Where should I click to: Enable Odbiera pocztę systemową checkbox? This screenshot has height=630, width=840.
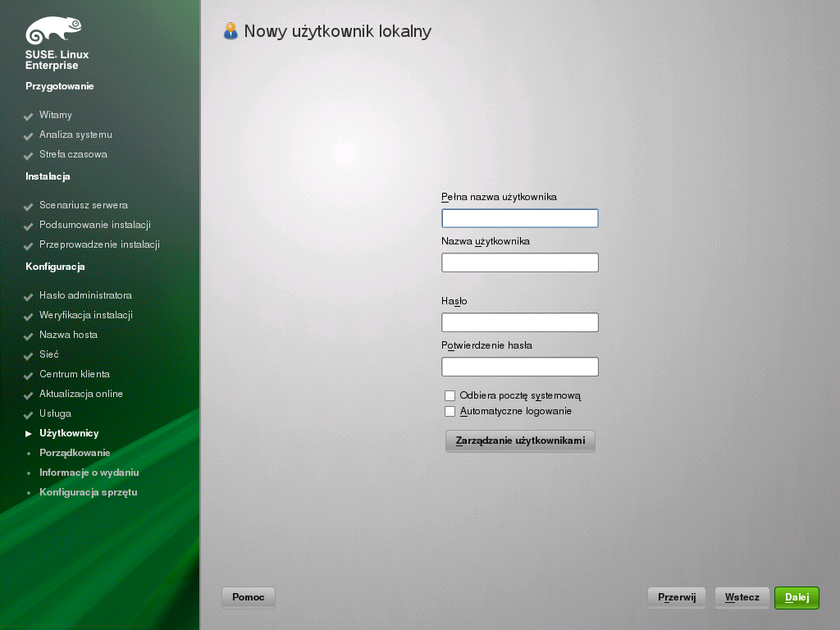click(450, 395)
